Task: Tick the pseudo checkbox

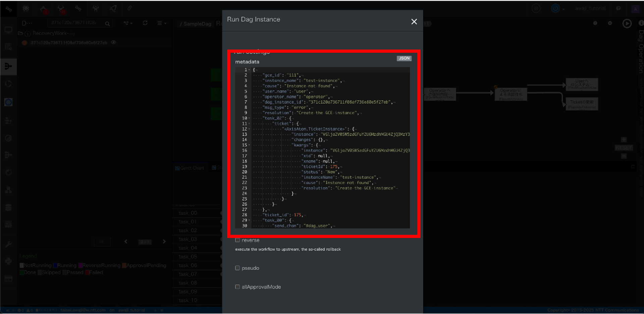Action: pyautogui.click(x=237, y=268)
